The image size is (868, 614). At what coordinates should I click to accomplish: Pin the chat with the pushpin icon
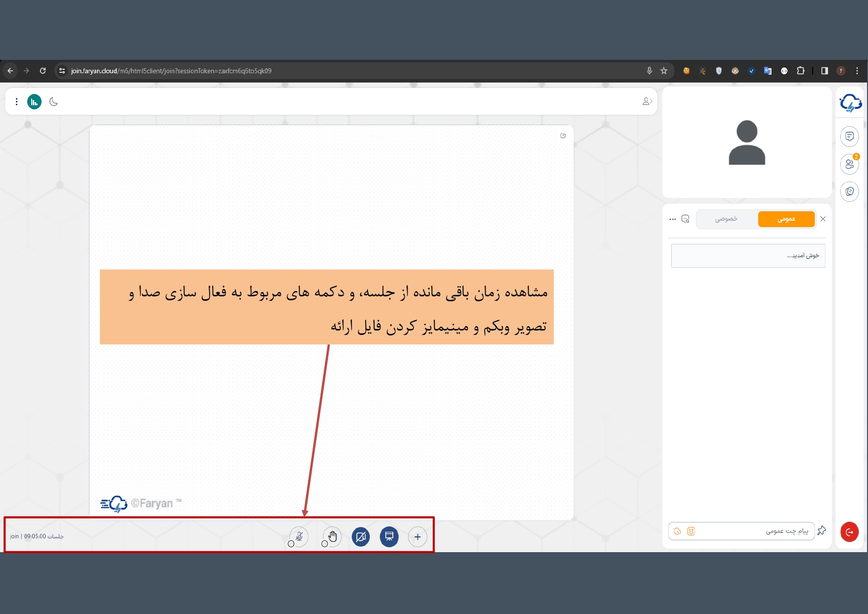point(822,530)
